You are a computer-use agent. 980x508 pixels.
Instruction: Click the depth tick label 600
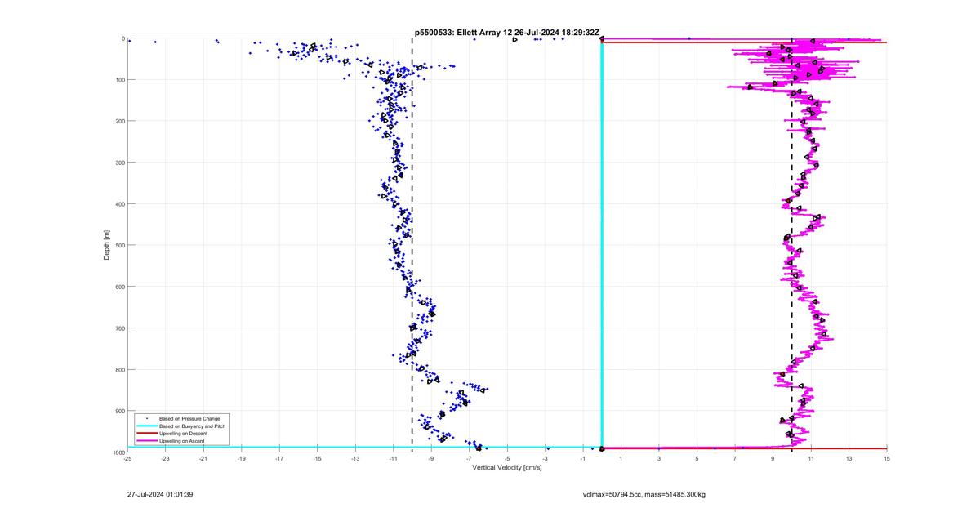point(118,287)
